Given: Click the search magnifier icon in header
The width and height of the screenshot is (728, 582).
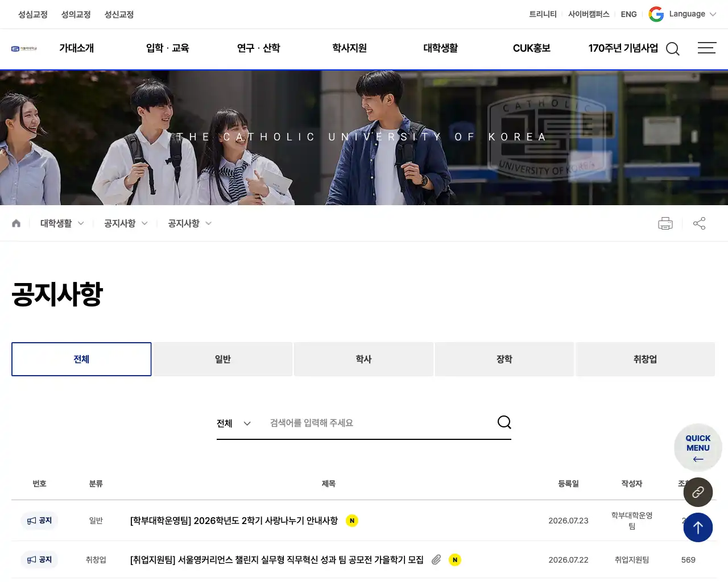Looking at the screenshot, I should click(x=673, y=49).
